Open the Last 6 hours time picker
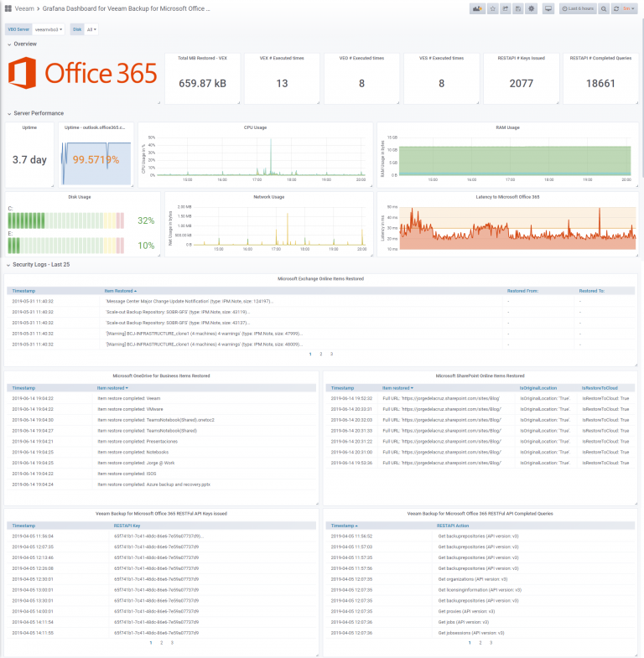The height and width of the screenshot is (658, 644). pyautogui.click(x=578, y=9)
